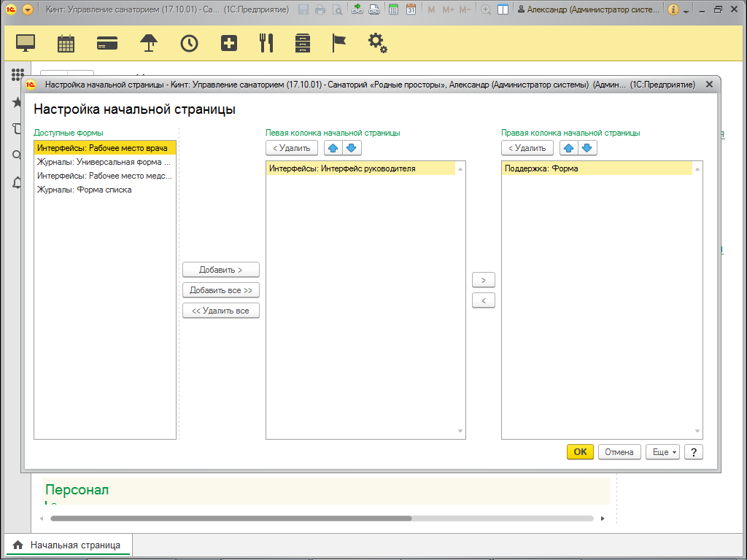Expand the dropdown arrow next to info icon
The image size is (747, 560).
(686, 10)
